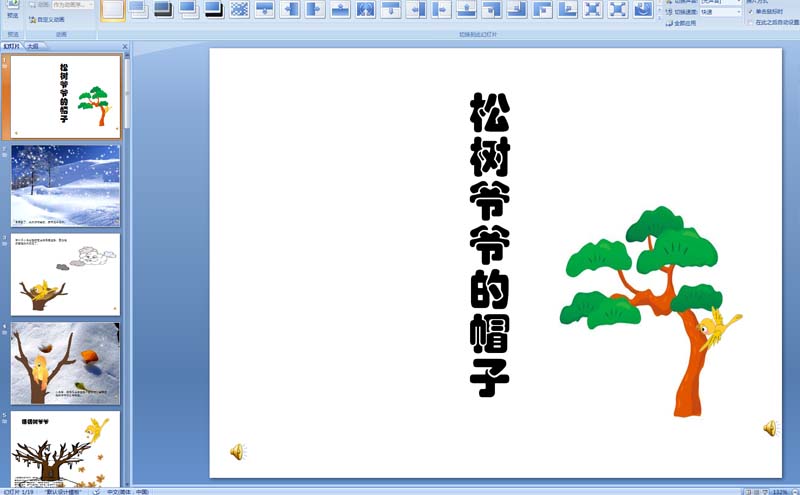Click the theme name in the status bar
This screenshot has width=800, height=495.
63,492
